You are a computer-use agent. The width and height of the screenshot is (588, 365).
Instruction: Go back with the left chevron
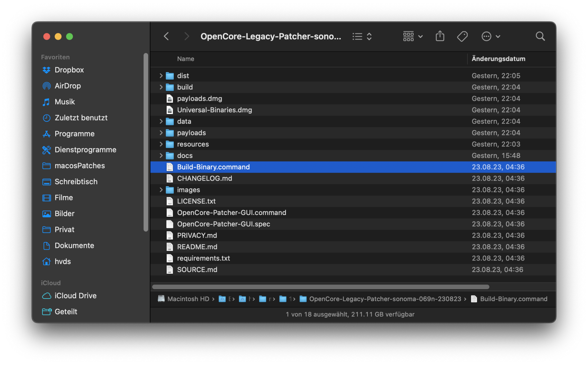point(166,36)
